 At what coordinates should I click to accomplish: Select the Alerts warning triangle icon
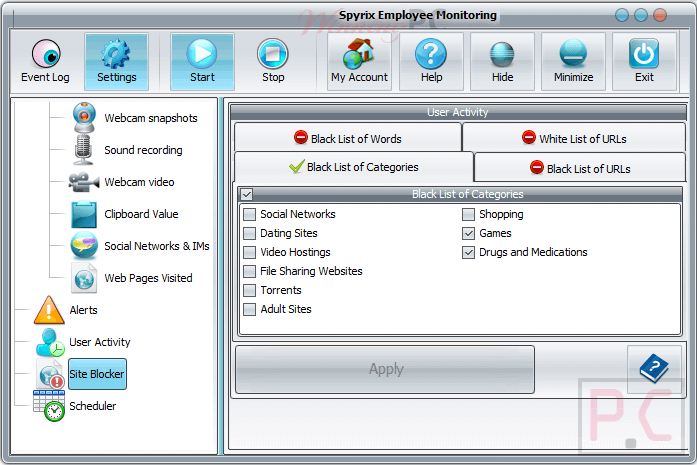point(49,310)
